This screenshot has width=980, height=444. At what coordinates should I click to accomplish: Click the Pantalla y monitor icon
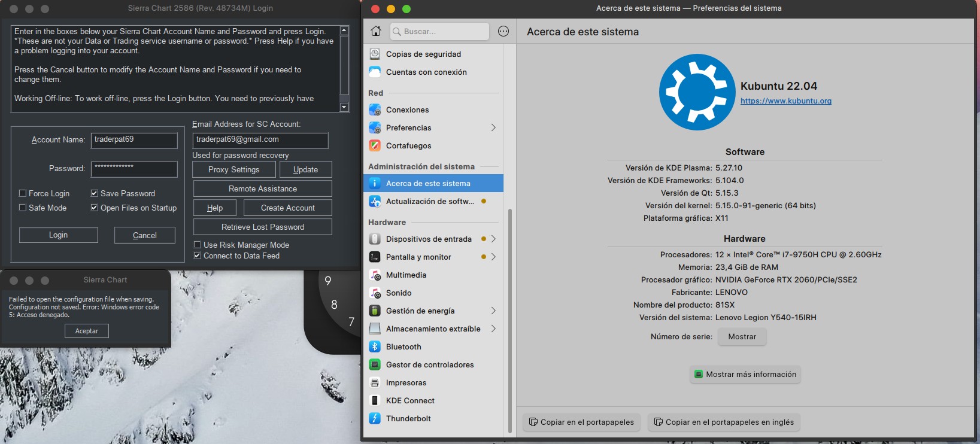click(375, 257)
